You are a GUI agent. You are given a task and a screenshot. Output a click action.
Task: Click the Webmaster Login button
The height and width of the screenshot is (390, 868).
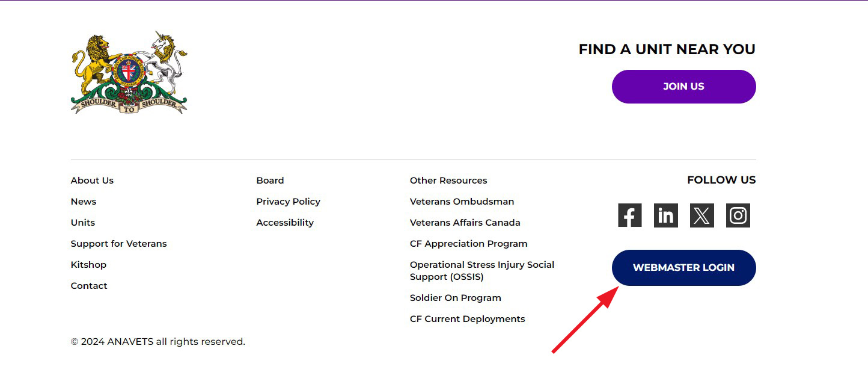click(683, 268)
